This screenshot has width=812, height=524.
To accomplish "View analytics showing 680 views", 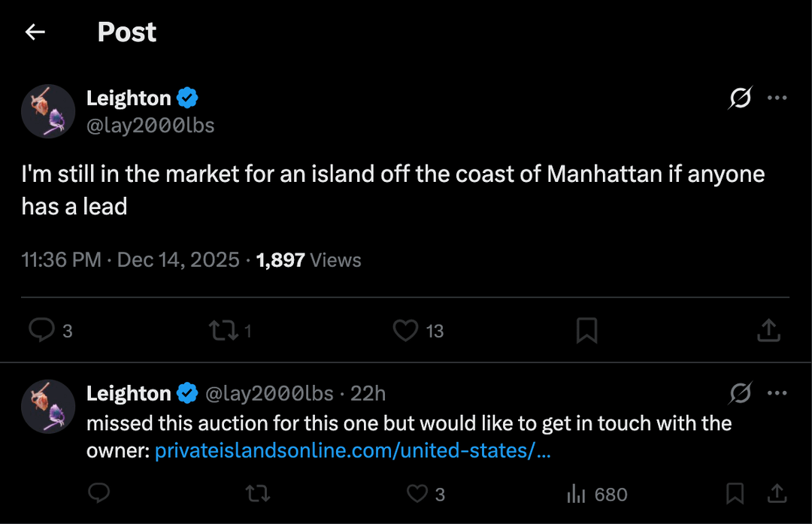I will 576,493.
